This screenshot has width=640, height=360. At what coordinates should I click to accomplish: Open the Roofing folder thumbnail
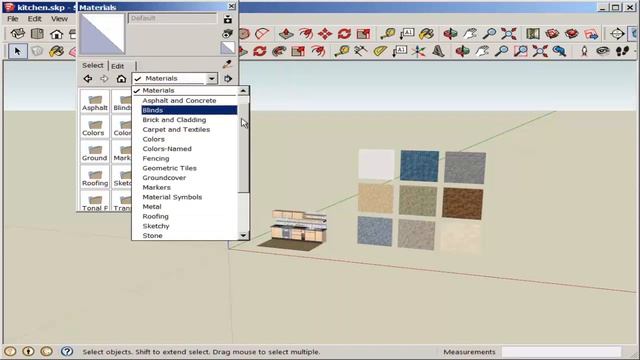pyautogui.click(x=95, y=177)
